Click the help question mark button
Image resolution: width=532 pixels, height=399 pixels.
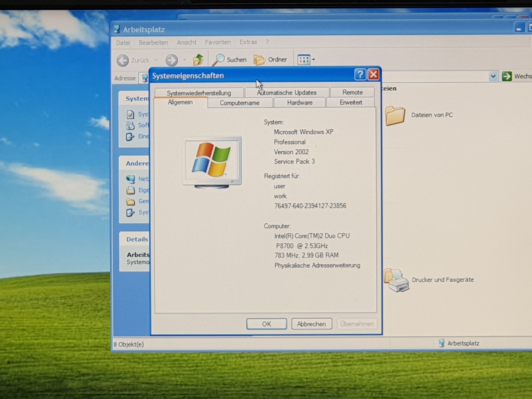[360, 74]
